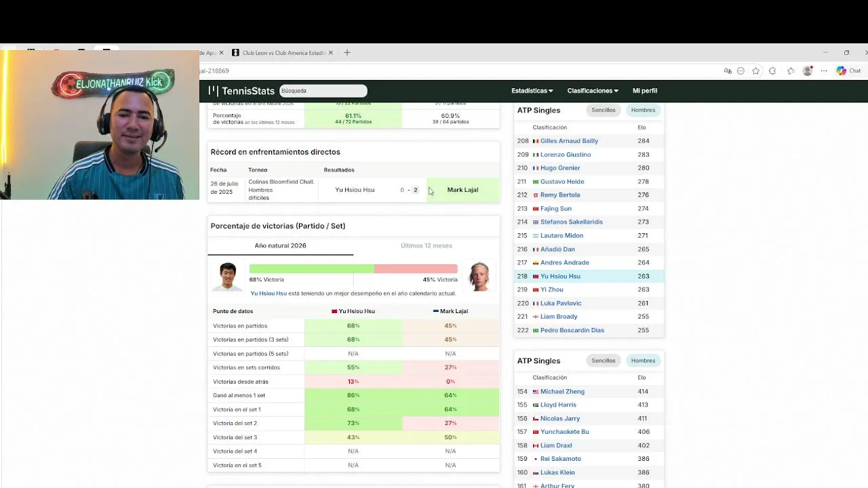Screen dimensions: 868x488
Task: Click Colinas Bloomfield Chall. tournament text
Action: 281,182
